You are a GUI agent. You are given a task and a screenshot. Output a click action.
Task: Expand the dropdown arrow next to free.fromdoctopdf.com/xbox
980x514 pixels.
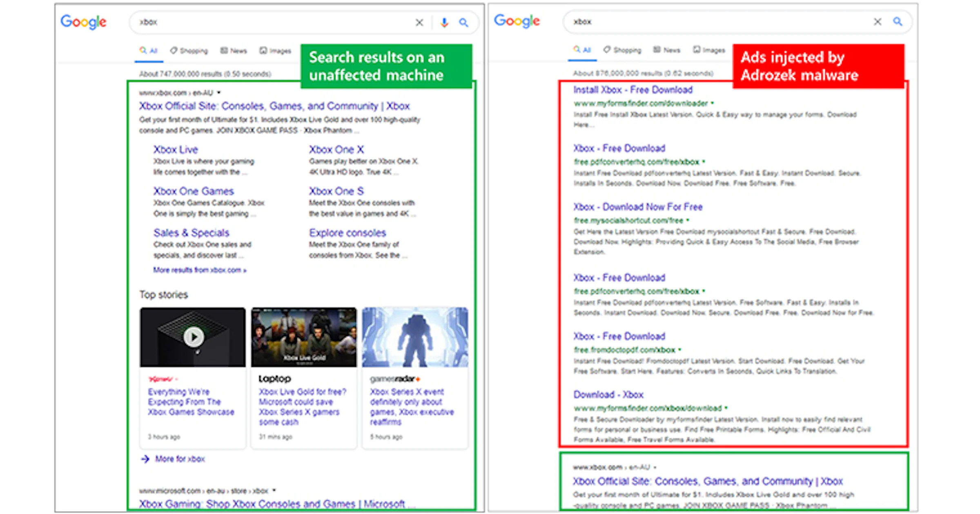tap(680, 350)
